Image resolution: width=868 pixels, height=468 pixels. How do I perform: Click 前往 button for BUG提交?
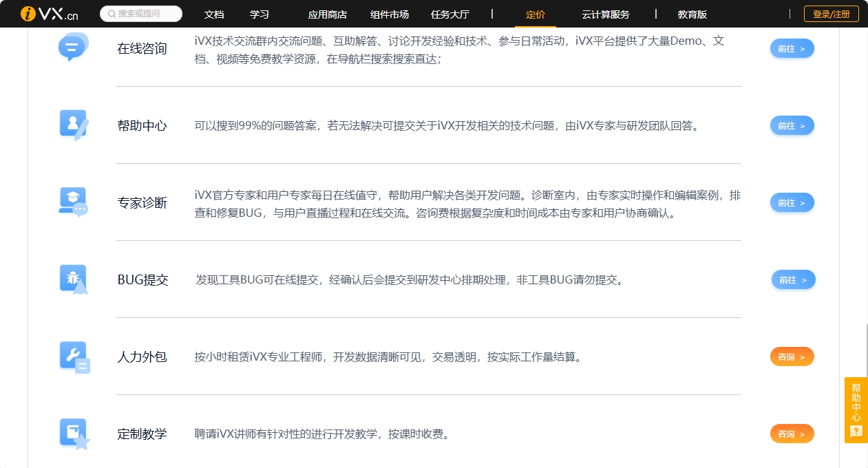coord(794,279)
